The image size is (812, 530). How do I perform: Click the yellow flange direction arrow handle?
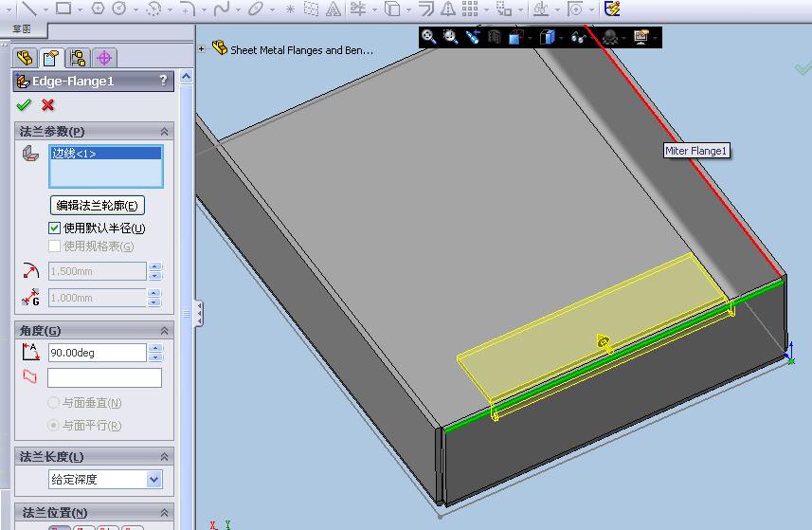604,342
